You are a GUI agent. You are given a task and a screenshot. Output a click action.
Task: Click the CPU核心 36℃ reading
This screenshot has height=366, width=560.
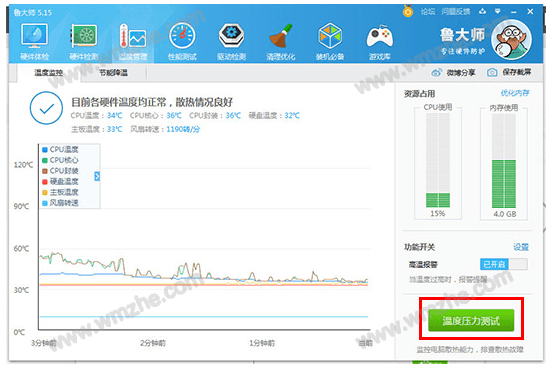155,116
